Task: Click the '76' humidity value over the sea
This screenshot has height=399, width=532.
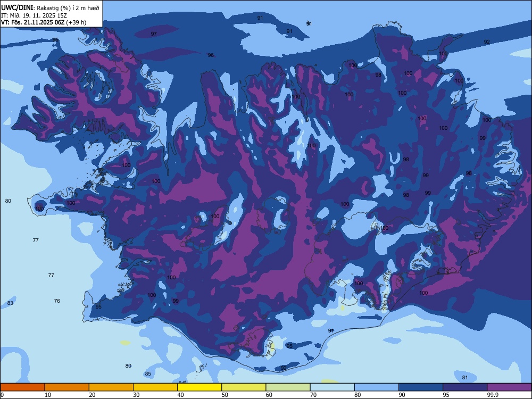Action: point(57,301)
